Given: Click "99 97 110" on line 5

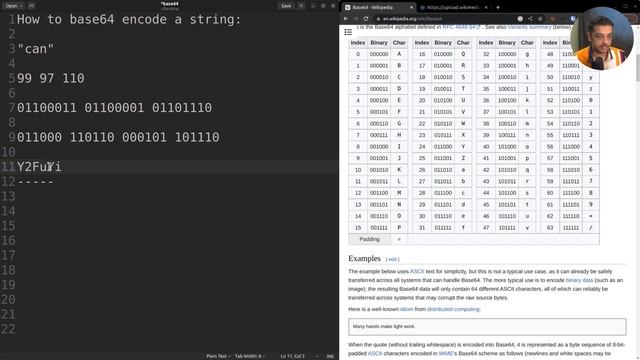Looking at the screenshot, I should tap(51, 78).
